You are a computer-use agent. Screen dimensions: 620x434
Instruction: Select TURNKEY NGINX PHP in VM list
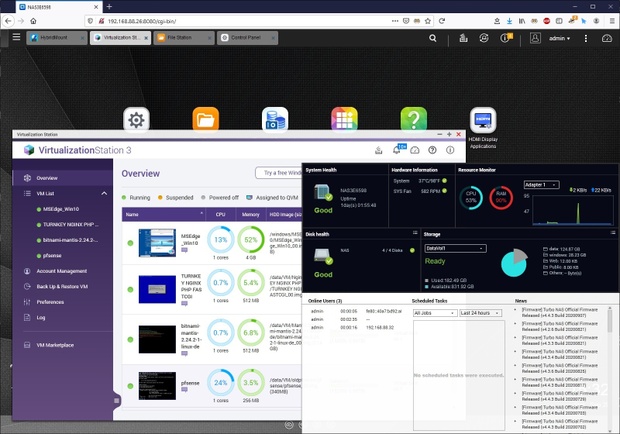70,225
